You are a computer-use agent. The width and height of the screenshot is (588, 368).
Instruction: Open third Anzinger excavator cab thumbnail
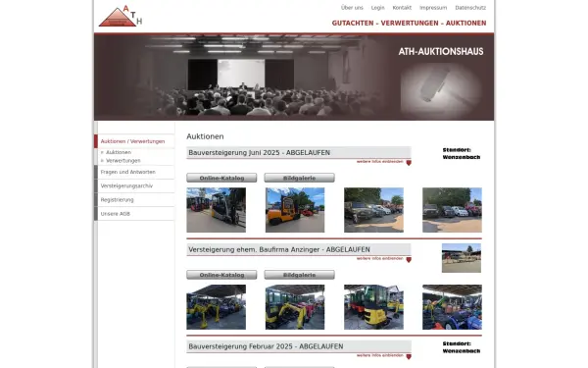click(x=374, y=307)
